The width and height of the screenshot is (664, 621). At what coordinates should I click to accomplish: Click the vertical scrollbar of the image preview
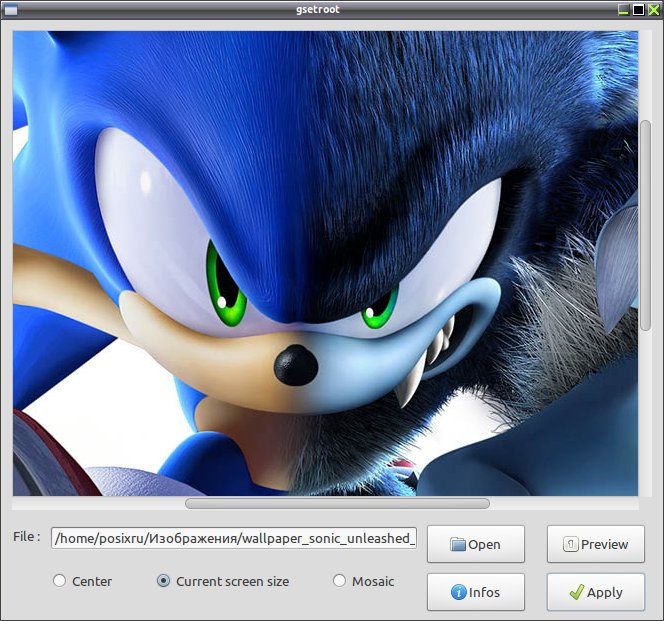(x=645, y=225)
